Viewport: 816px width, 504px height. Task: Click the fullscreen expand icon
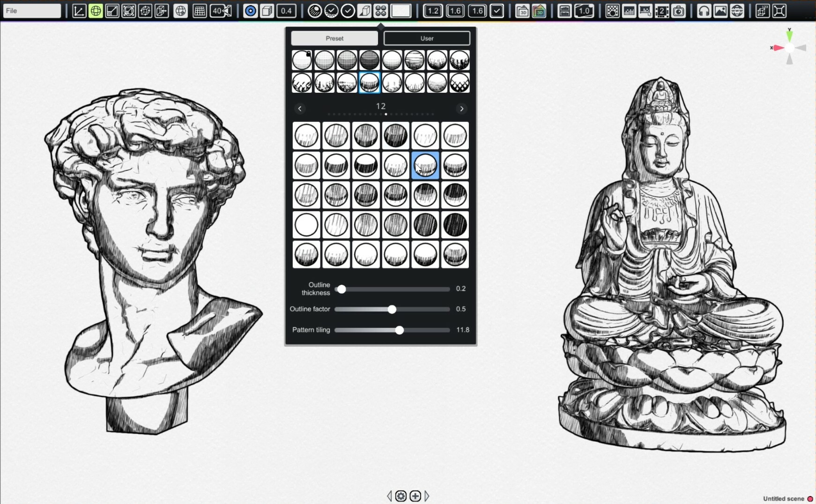click(779, 11)
